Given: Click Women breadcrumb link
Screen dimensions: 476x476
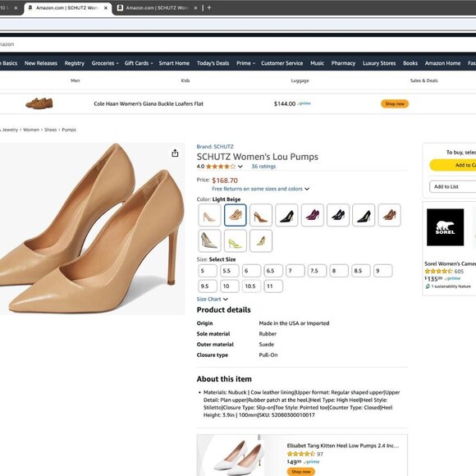Looking at the screenshot, I should click(31, 130).
